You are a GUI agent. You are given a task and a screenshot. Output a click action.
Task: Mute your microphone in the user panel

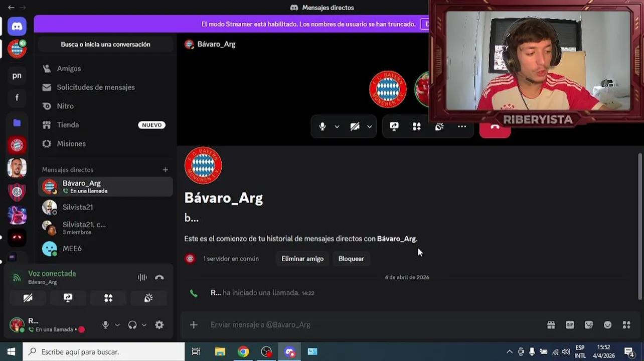pyautogui.click(x=105, y=325)
